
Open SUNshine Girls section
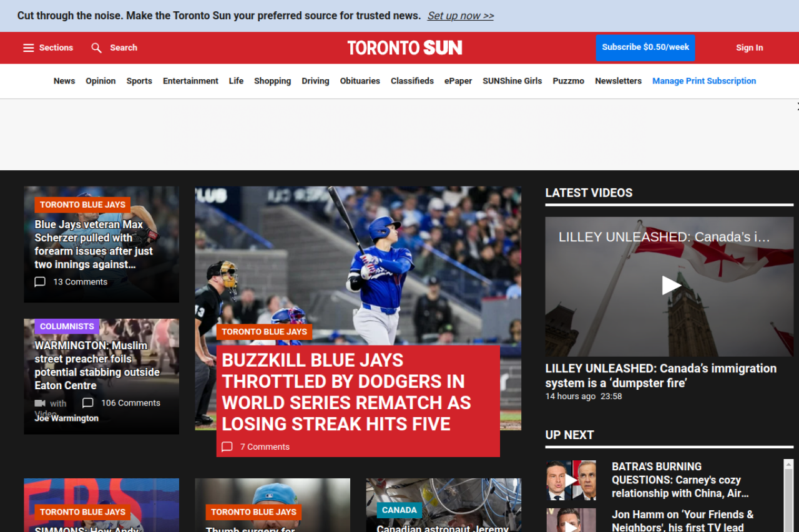click(x=512, y=81)
